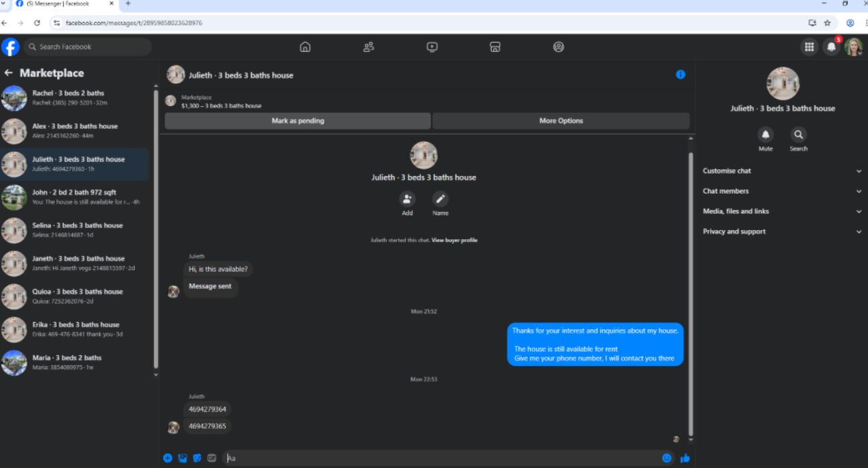The height and width of the screenshot is (468, 868).
Task: Open the View buyer profile link
Action: click(x=454, y=240)
